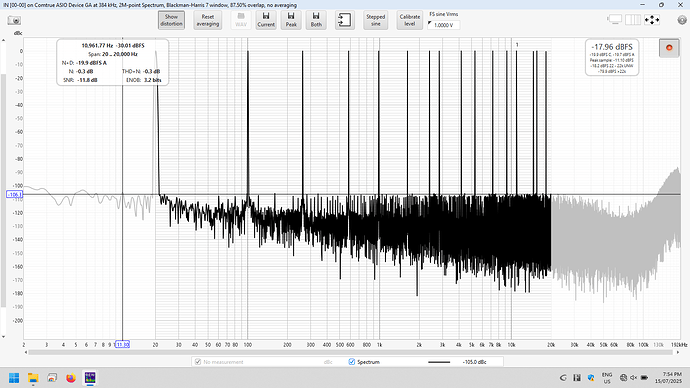Screen dimensions: 690x388
Task: Click the volume muted tray icon
Action: click(x=634, y=377)
